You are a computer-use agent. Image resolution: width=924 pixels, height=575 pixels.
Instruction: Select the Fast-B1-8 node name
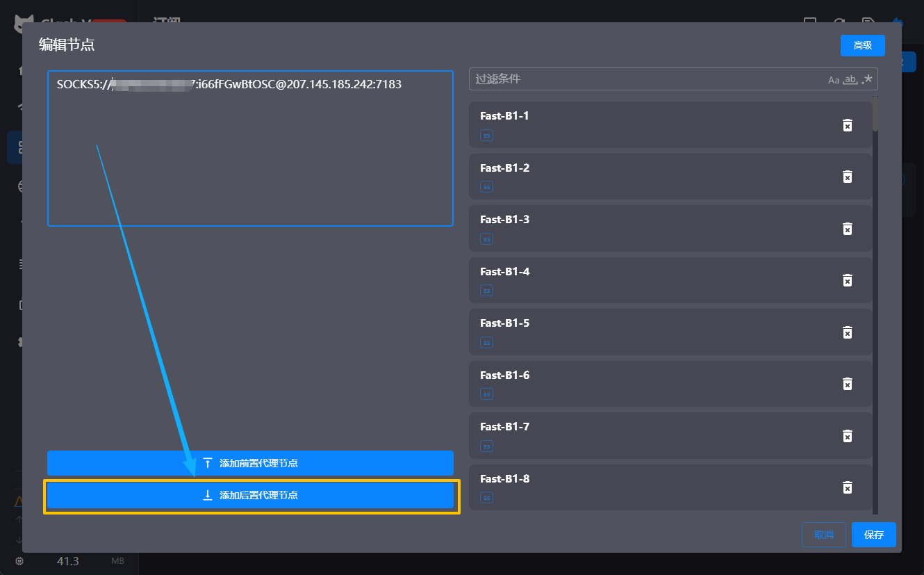[x=504, y=478]
